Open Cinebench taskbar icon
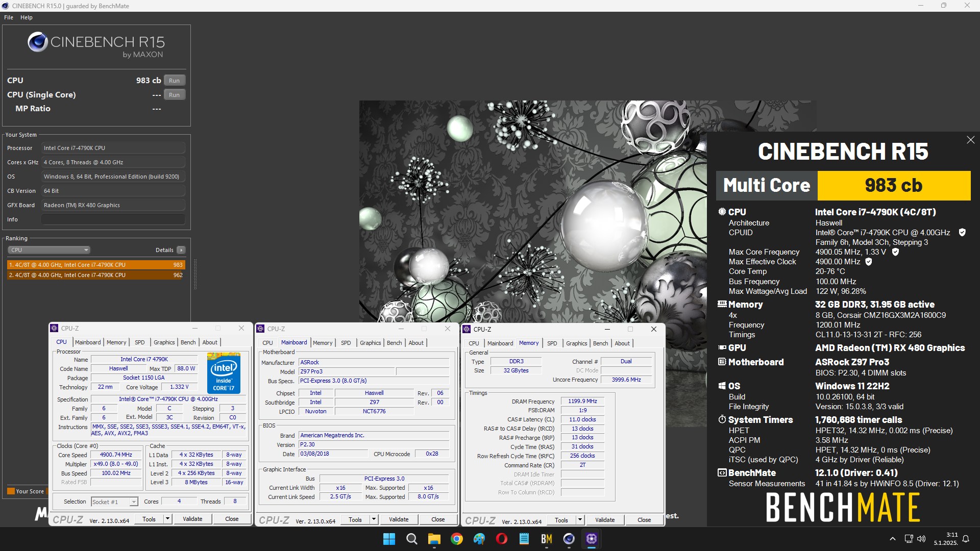 569,539
